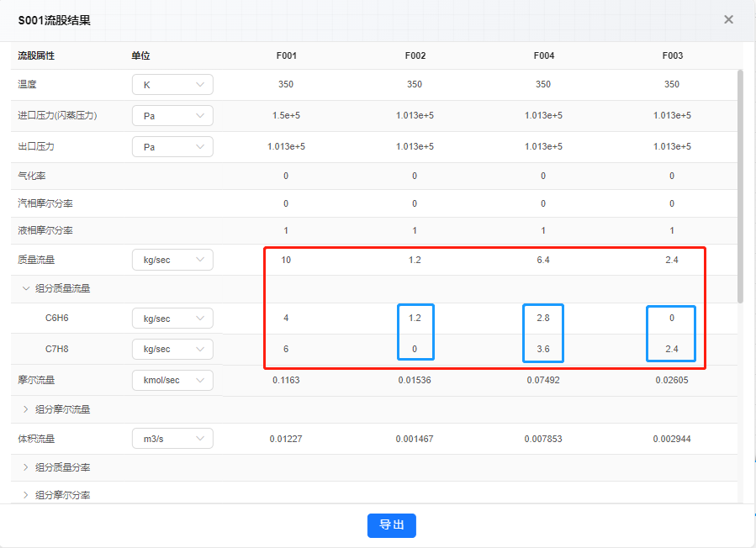Select the 气化率 row label

32,176
